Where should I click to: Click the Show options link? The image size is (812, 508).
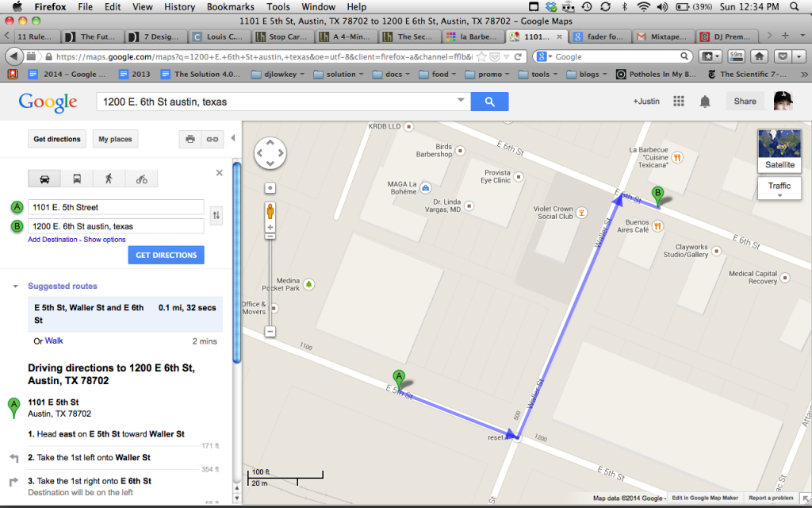105,240
